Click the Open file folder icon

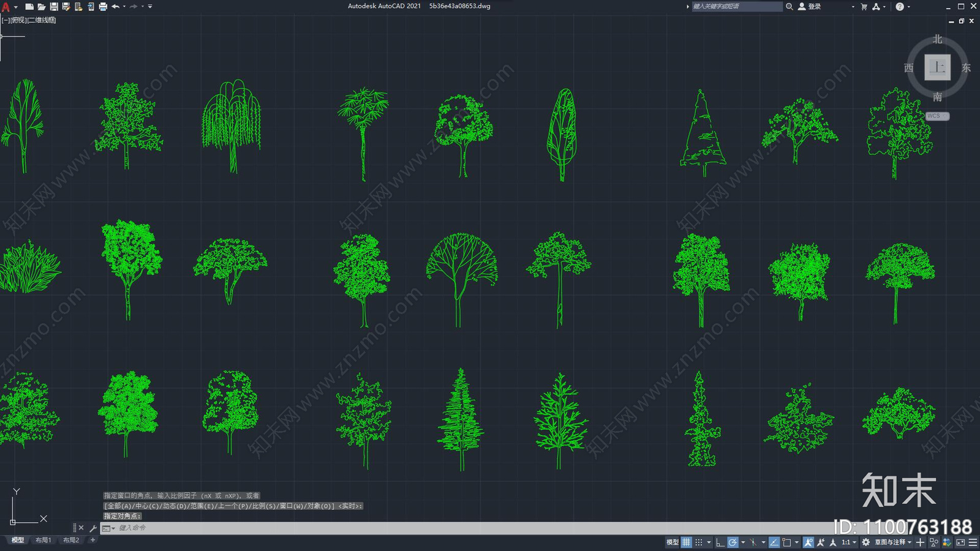pos(42,7)
